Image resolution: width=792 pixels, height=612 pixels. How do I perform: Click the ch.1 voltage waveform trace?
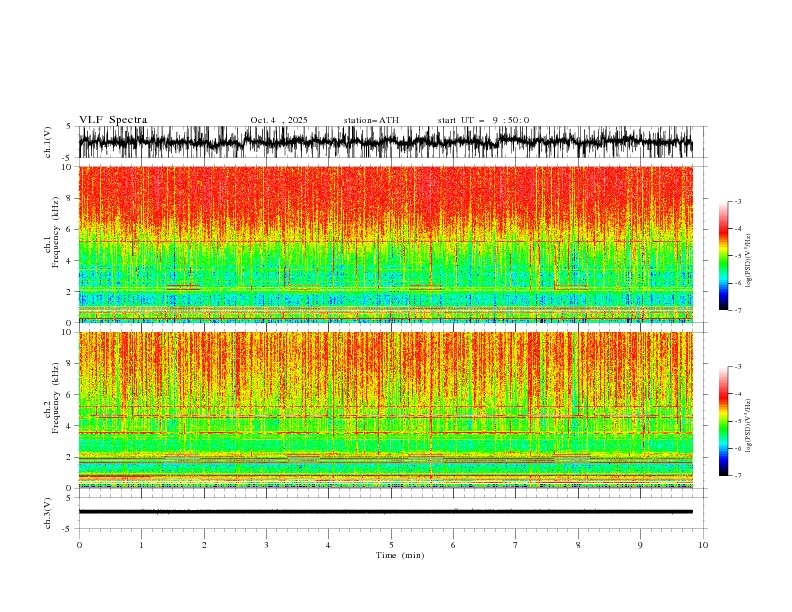pyautogui.click(x=385, y=142)
